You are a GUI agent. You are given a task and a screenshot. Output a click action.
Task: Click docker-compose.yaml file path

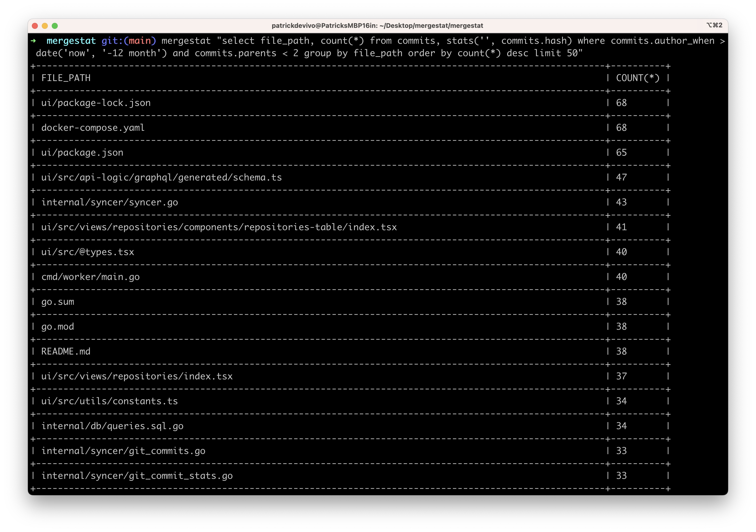(x=93, y=128)
